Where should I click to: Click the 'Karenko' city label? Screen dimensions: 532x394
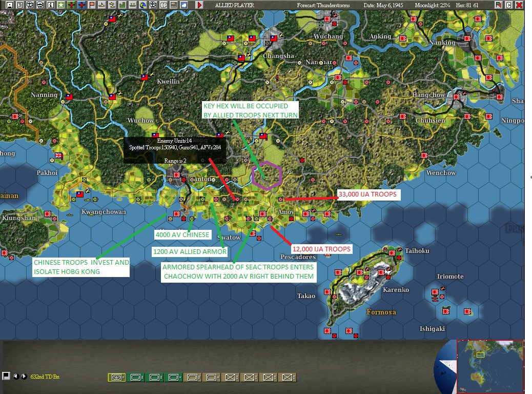click(x=396, y=290)
